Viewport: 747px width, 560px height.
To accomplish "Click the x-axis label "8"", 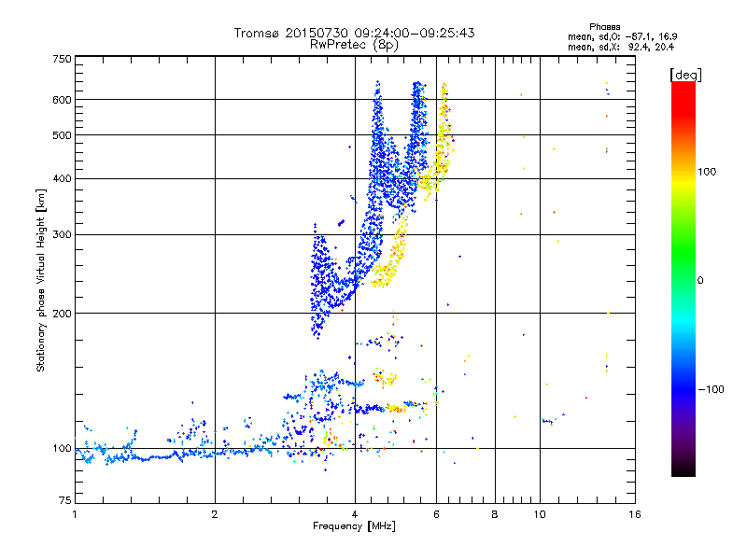I will (x=495, y=514).
